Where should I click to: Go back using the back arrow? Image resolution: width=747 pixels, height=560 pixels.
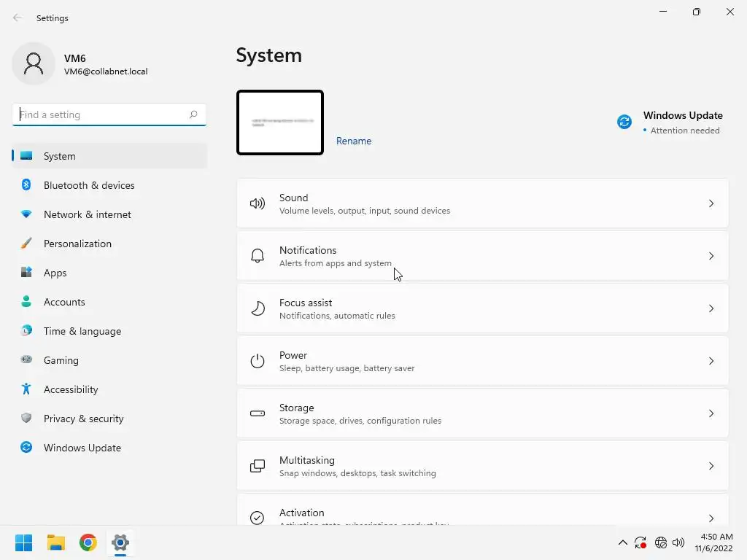[18, 17]
